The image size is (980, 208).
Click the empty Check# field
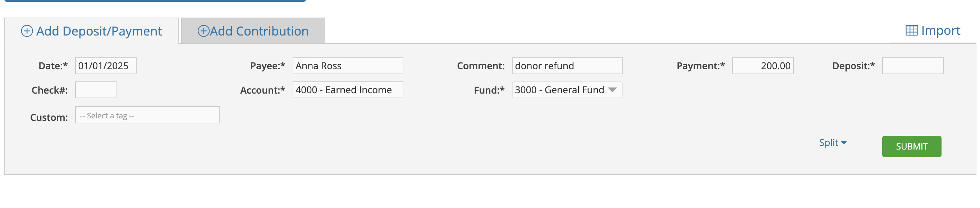pyautogui.click(x=96, y=90)
